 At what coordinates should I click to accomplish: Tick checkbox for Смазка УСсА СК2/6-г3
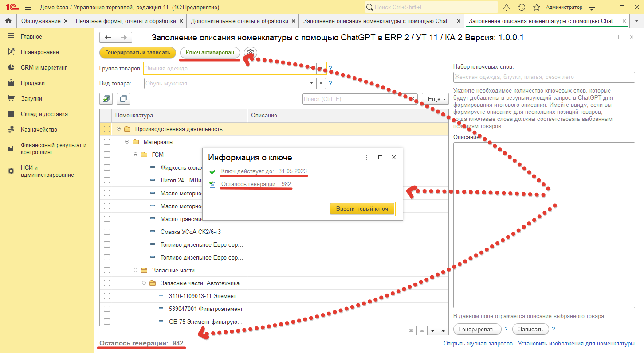106,232
